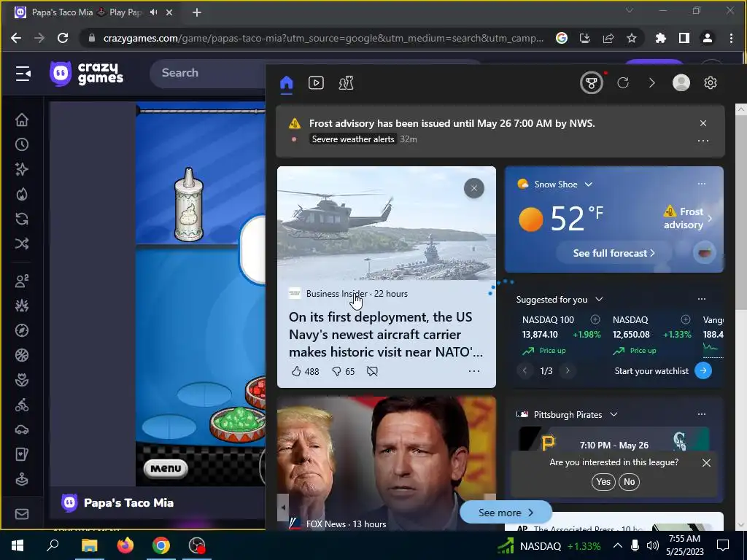
Task: Like the Navy aircraft carrier story
Action: 305,371
